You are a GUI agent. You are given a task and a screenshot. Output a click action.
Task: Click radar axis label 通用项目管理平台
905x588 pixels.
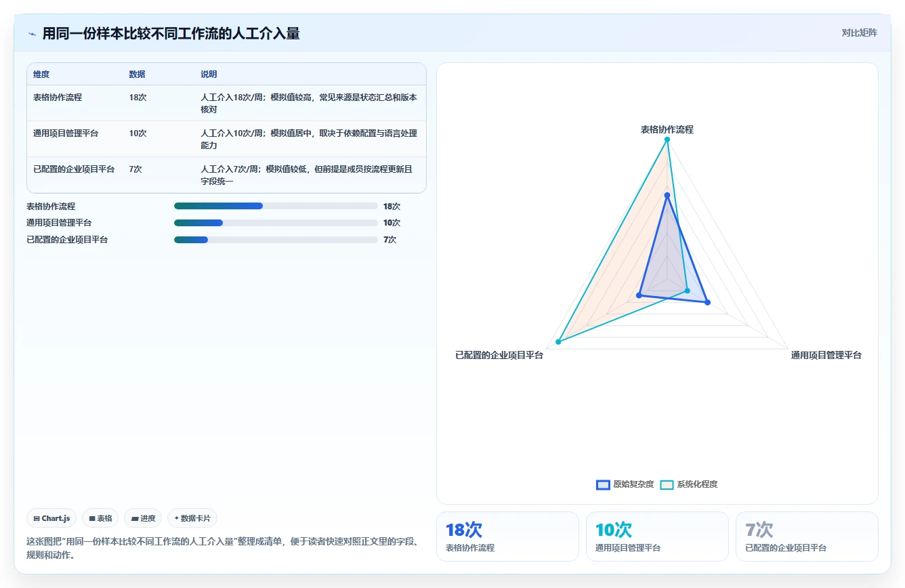pos(826,355)
